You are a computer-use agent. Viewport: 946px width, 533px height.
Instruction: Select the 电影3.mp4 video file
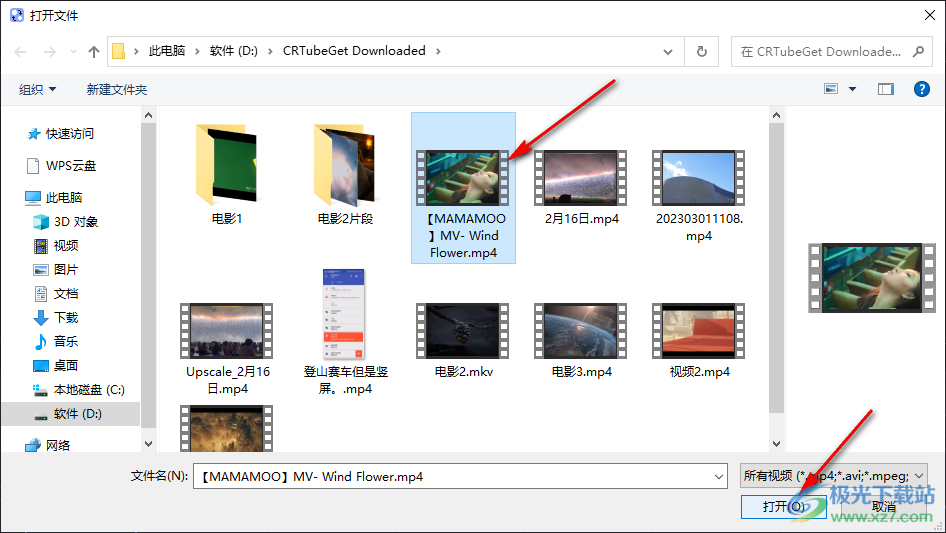click(582, 340)
